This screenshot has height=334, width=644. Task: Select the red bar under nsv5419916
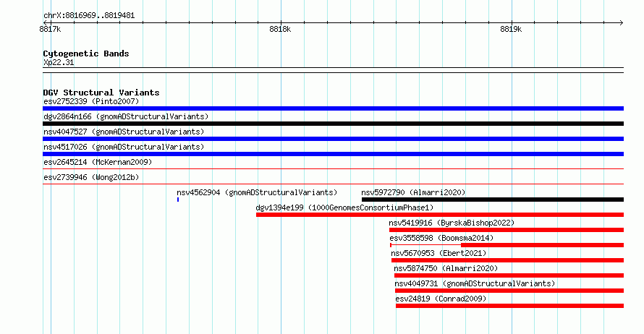click(x=507, y=230)
